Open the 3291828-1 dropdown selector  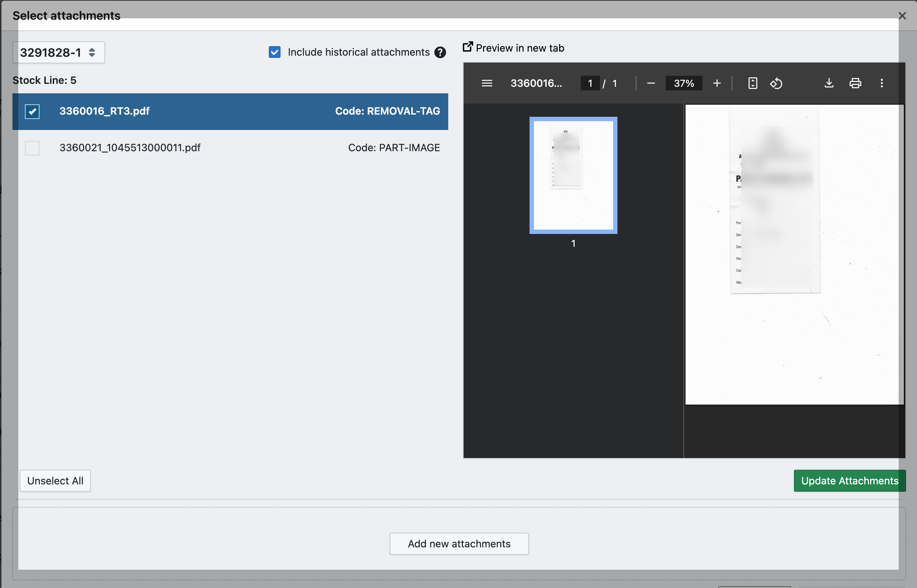click(59, 52)
